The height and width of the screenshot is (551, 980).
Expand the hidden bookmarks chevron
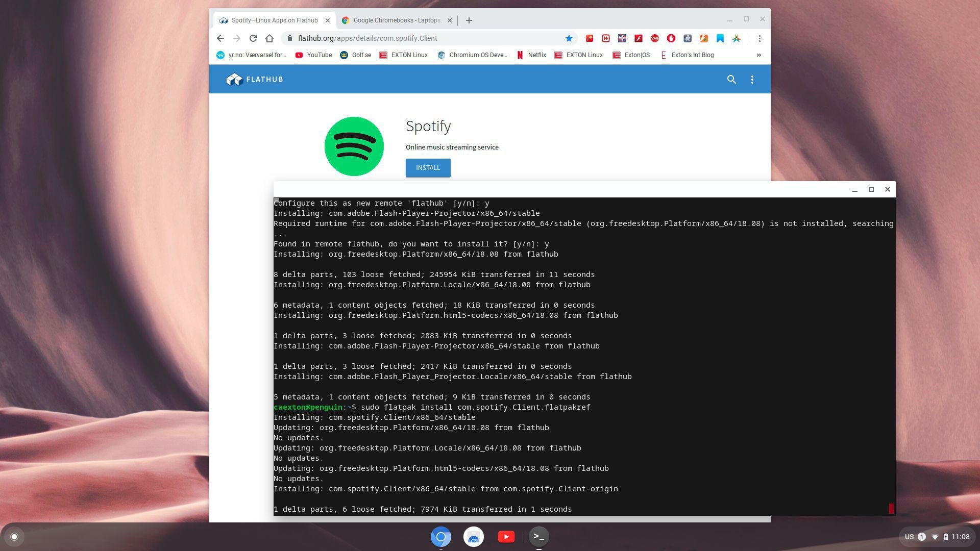point(759,55)
